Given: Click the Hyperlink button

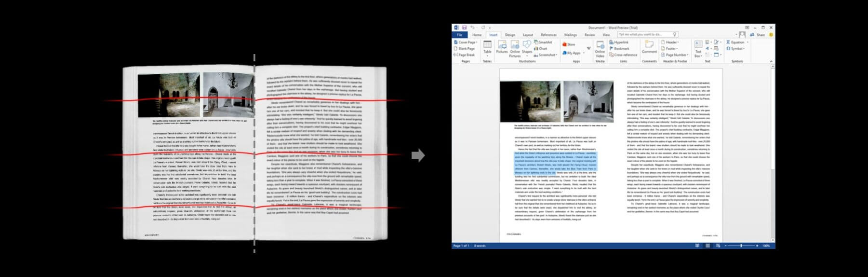Looking at the screenshot, I should (619, 42).
